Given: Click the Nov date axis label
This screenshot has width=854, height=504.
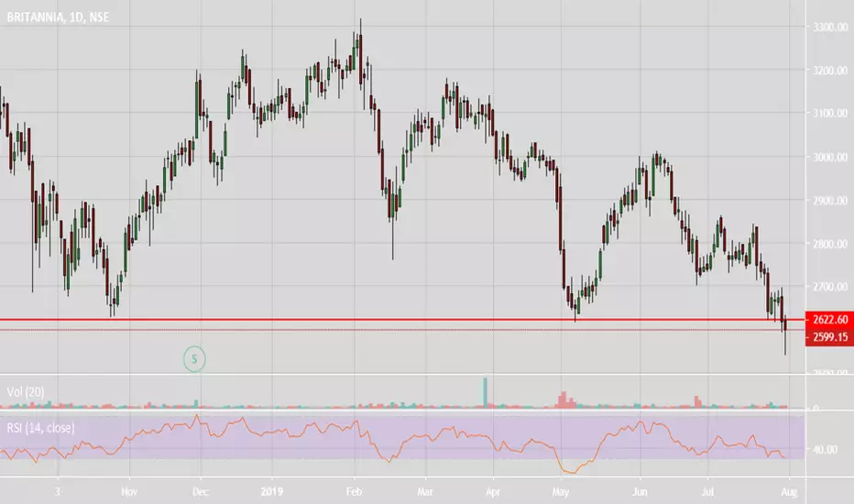Looking at the screenshot, I should [x=129, y=492].
